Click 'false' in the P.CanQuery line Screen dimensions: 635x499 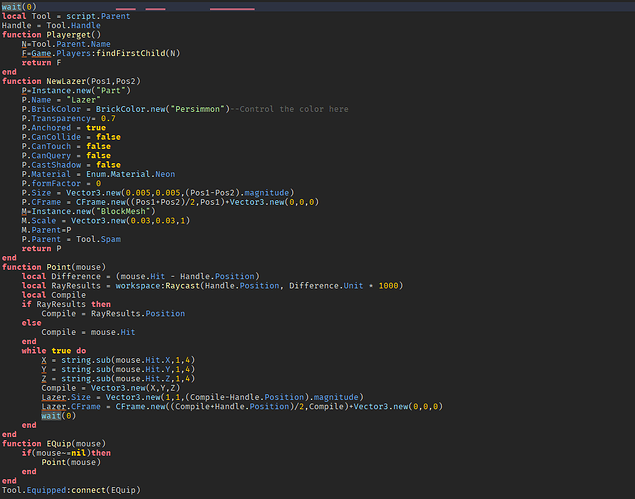click(98, 156)
